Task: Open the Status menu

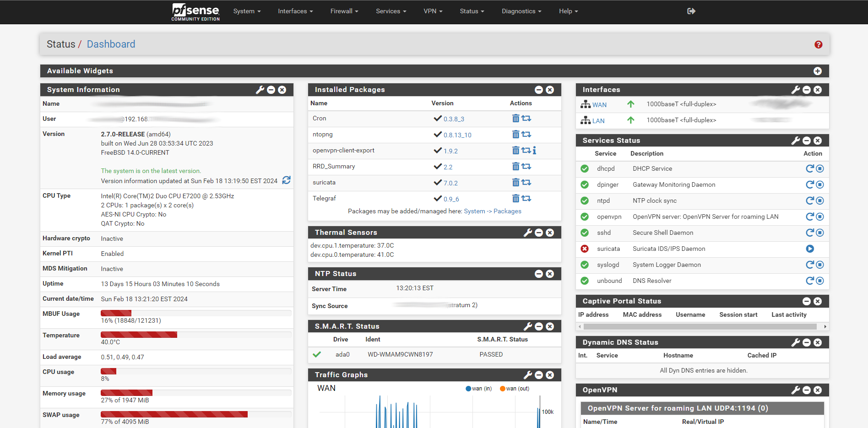Action: (x=472, y=11)
